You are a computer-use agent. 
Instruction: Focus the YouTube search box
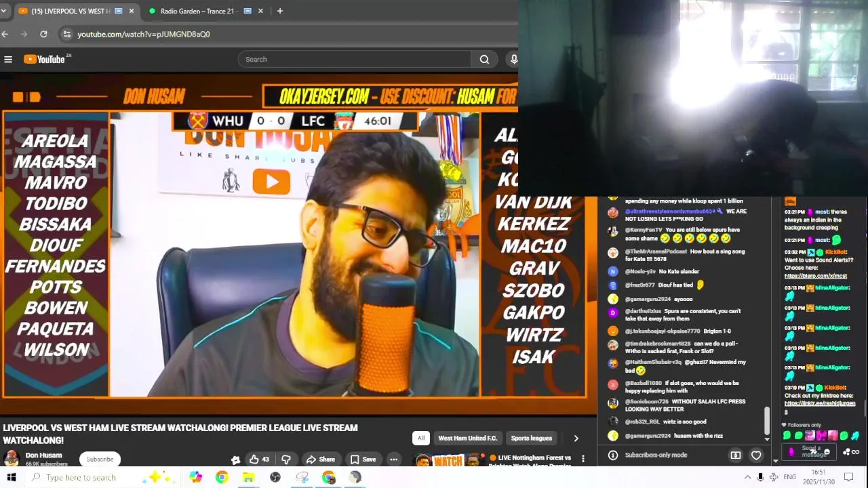[355, 60]
